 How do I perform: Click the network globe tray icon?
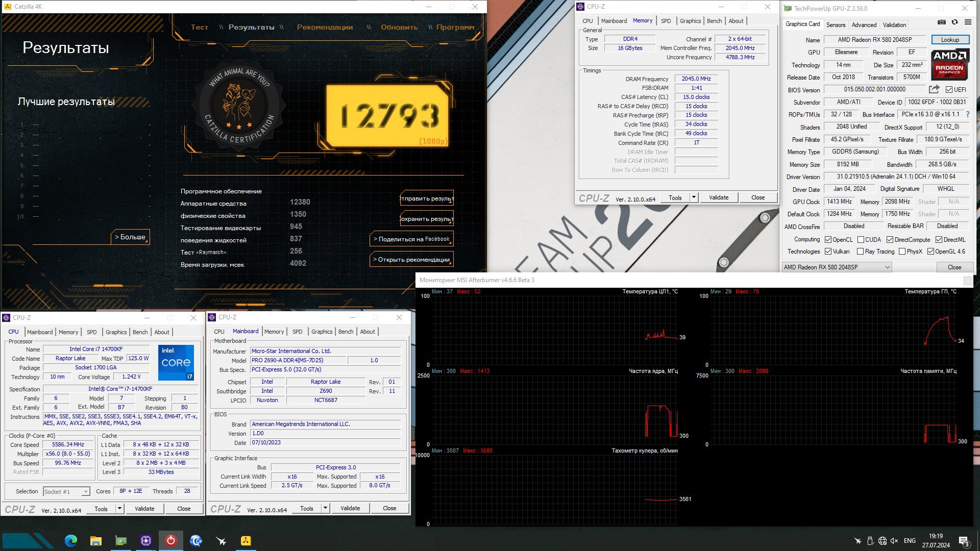click(883, 541)
